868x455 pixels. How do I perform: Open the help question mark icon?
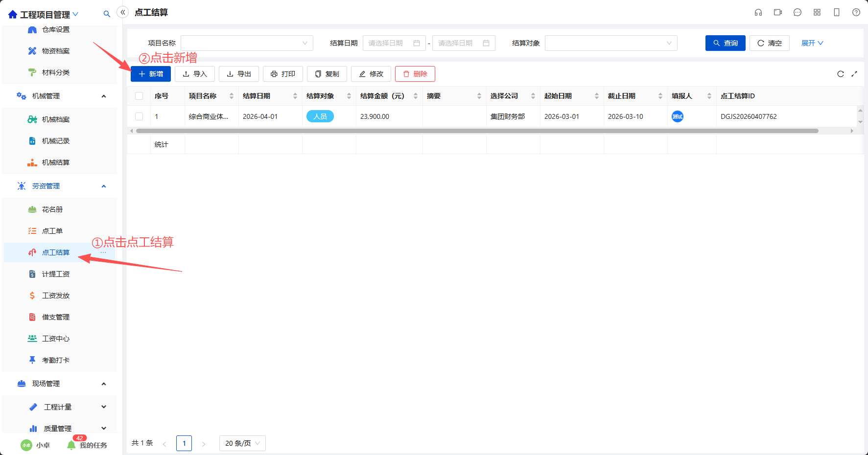coord(856,13)
